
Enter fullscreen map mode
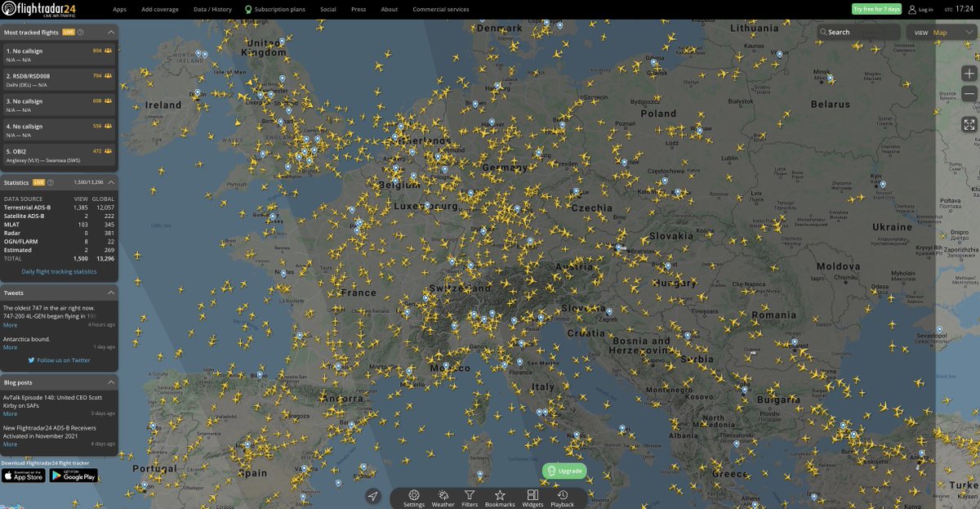click(x=969, y=124)
